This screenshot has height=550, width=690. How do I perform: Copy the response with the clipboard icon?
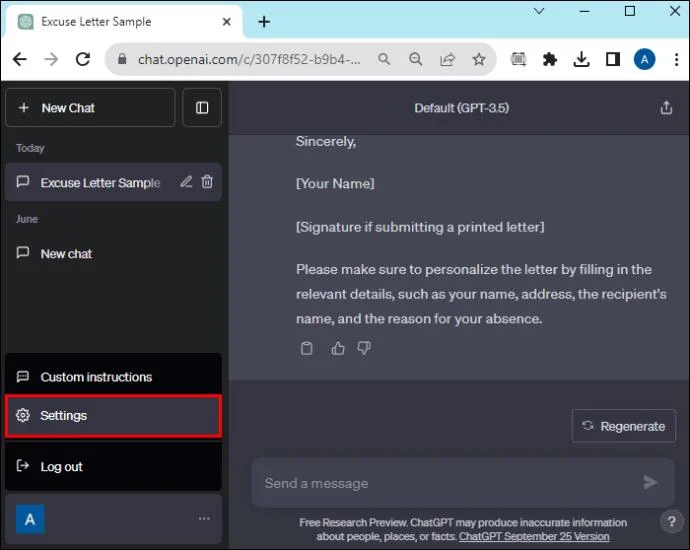tap(307, 348)
